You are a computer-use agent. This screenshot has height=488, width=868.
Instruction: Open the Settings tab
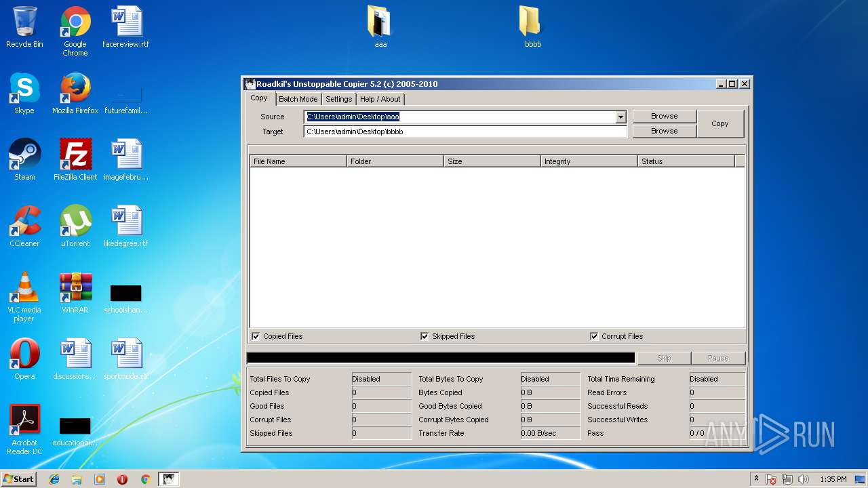click(x=338, y=99)
